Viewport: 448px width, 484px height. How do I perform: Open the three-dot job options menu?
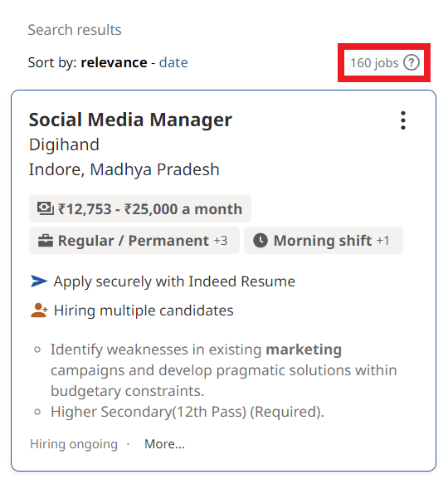tap(403, 120)
